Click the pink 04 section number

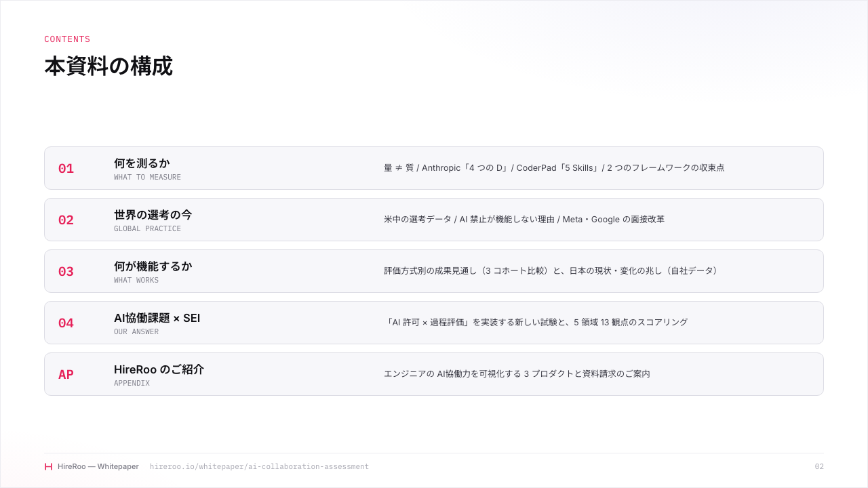pos(66,323)
